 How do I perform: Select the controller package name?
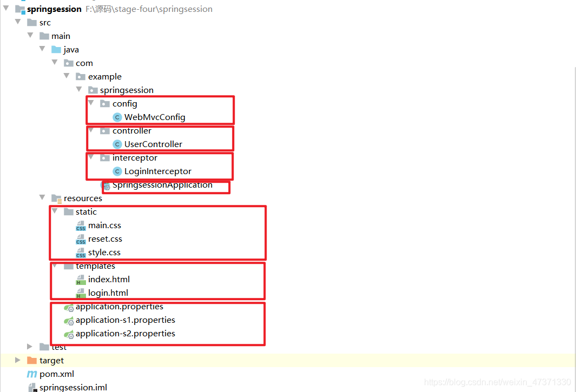pos(132,131)
